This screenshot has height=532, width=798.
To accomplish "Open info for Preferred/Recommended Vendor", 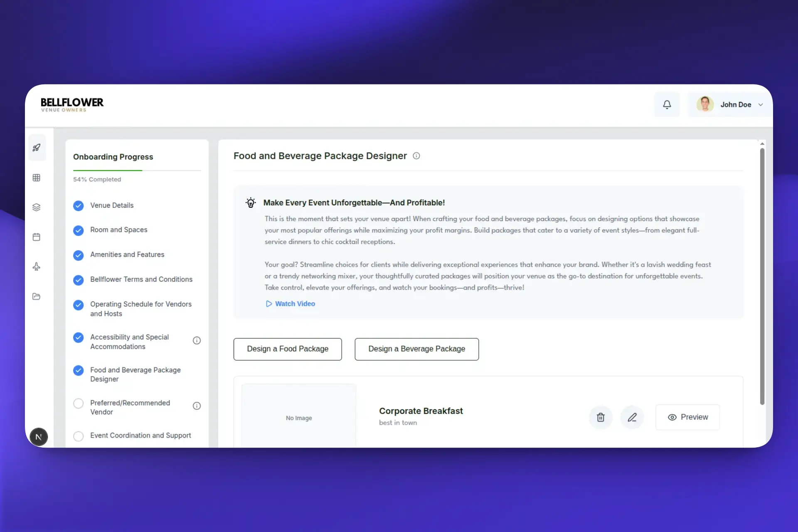I will tap(197, 406).
